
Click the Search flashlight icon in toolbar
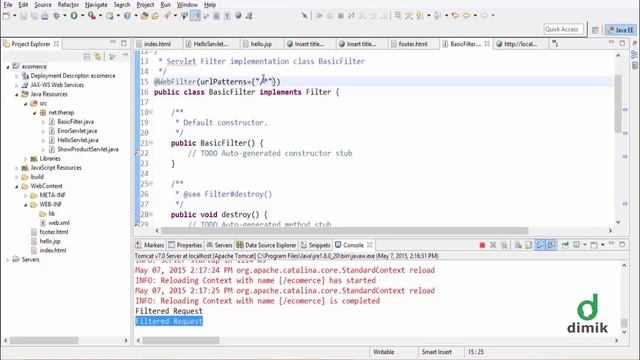pyautogui.click(x=167, y=16)
